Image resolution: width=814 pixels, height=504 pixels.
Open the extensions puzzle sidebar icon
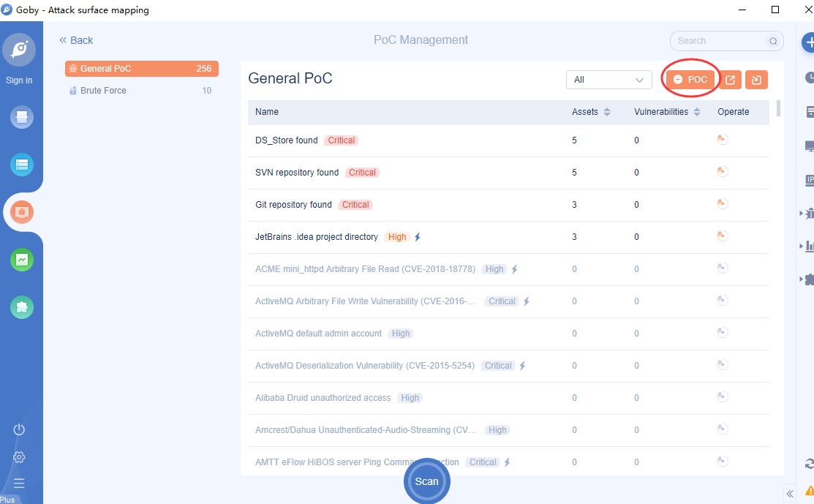(x=22, y=307)
